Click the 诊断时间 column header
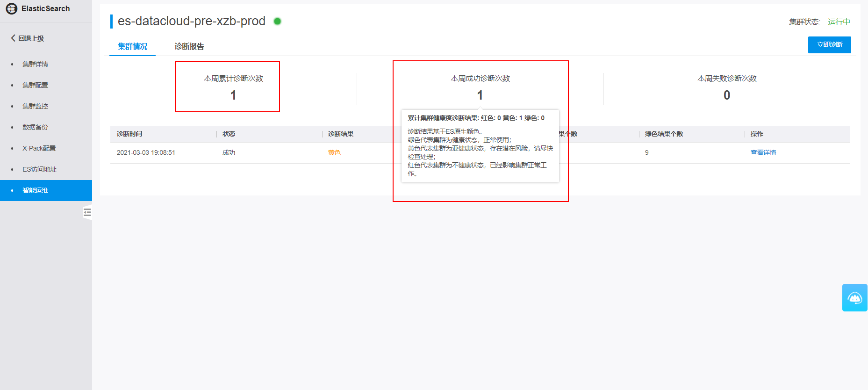 point(129,134)
